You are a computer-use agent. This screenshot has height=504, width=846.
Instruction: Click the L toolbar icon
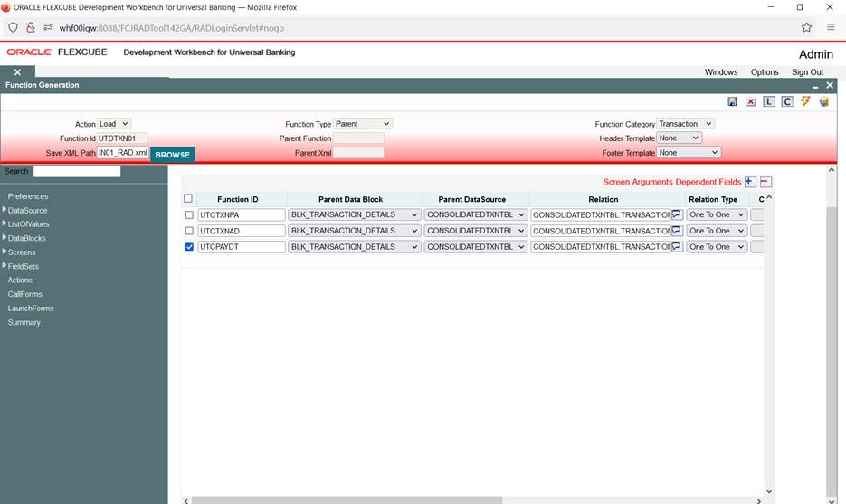(x=769, y=101)
